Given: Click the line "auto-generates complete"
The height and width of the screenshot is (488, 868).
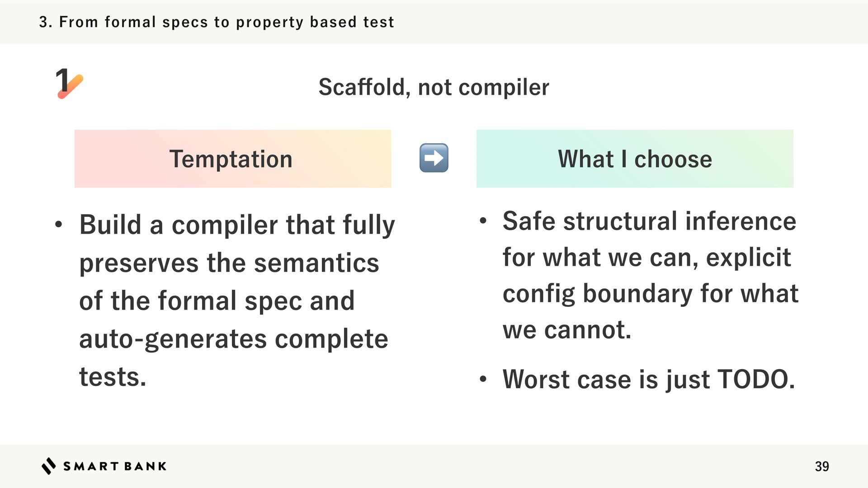Looking at the screenshot, I should coord(233,339).
